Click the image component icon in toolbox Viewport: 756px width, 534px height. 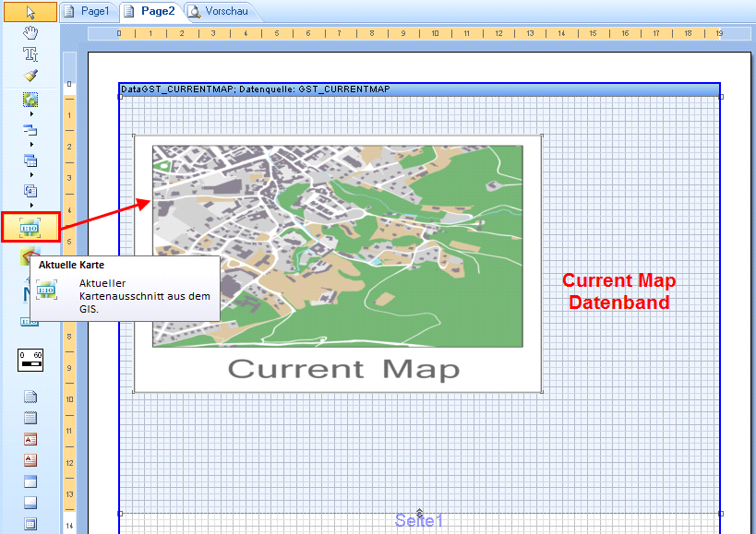[x=30, y=100]
